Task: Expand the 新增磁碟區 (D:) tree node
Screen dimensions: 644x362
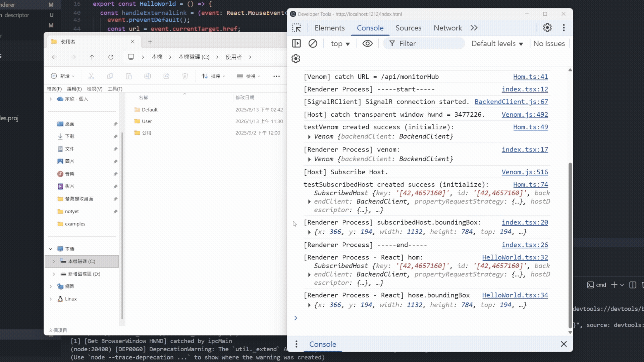Action: [54, 274]
